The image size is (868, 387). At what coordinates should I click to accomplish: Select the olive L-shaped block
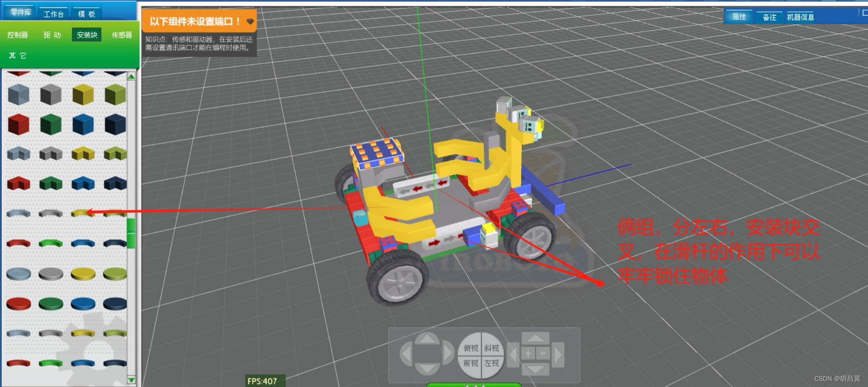115,153
